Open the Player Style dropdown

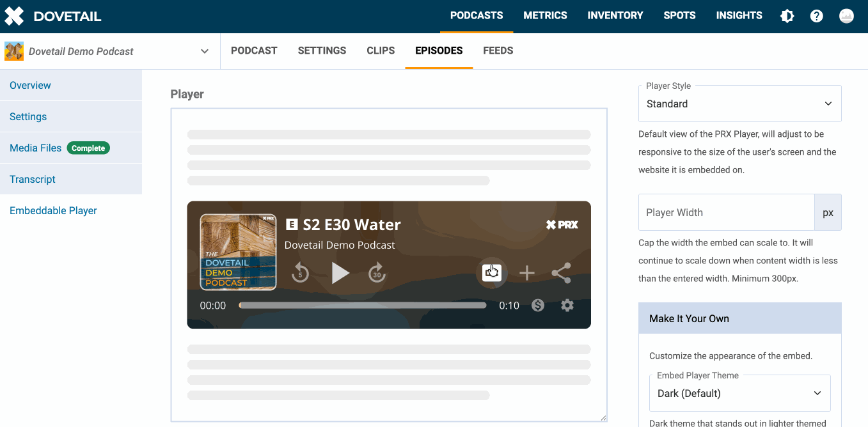(x=739, y=104)
